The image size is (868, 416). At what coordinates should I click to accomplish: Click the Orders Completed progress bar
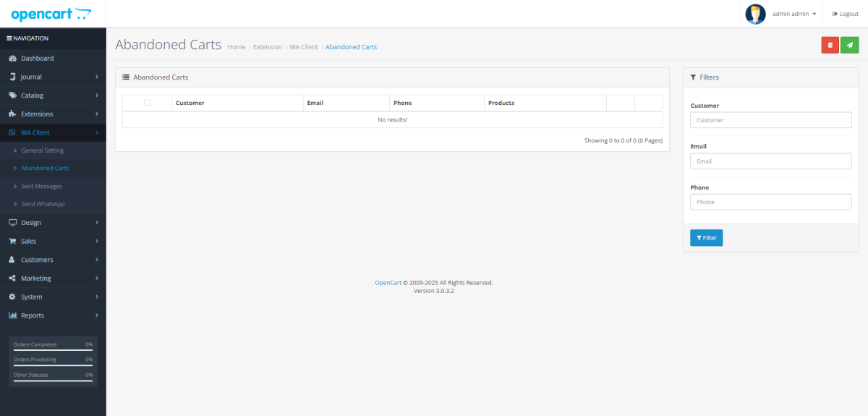pos(53,350)
